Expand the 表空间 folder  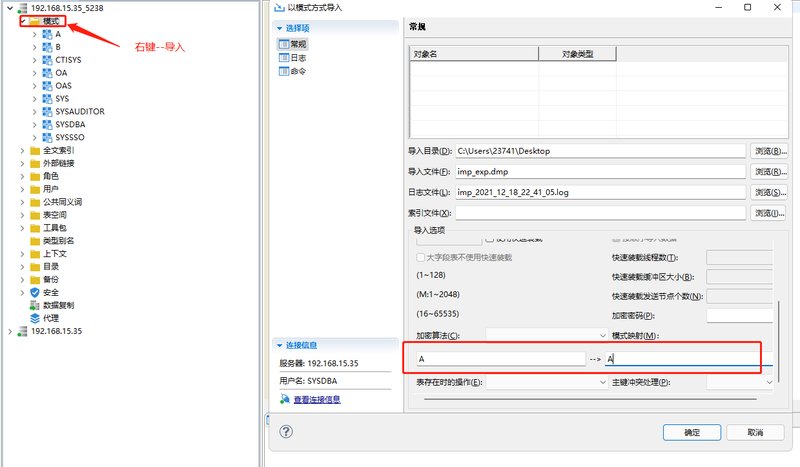pyautogui.click(x=22, y=215)
